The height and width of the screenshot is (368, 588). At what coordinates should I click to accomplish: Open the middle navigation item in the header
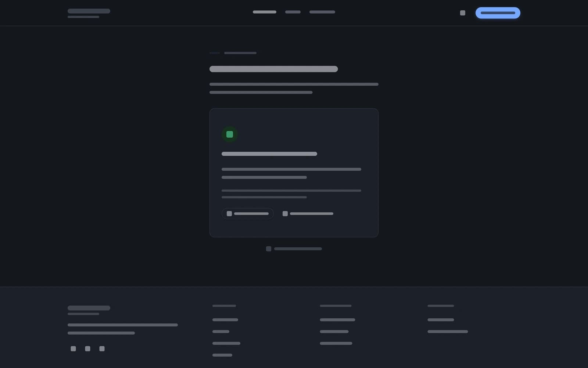(x=293, y=12)
